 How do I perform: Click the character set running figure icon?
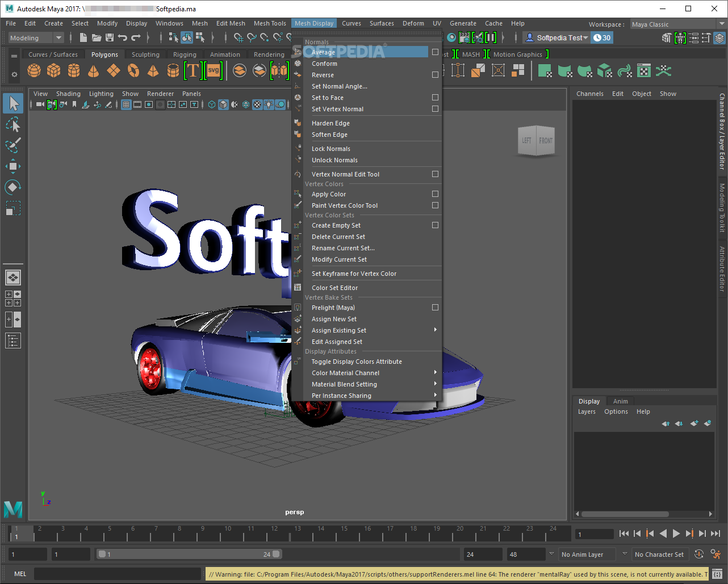pos(716,554)
